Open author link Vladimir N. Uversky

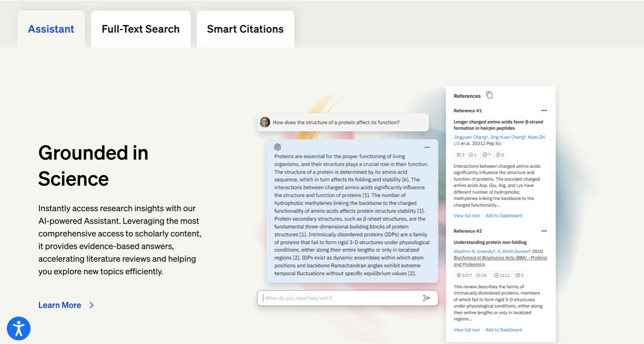click(x=476, y=251)
